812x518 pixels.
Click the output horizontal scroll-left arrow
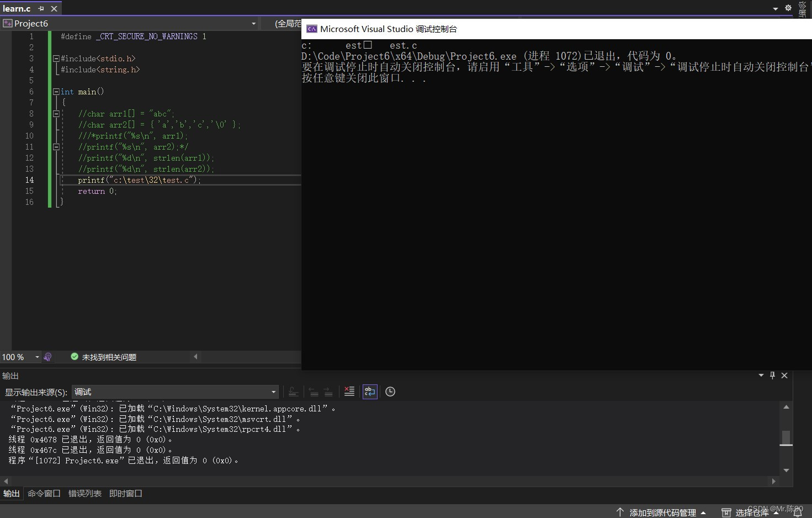coord(6,482)
